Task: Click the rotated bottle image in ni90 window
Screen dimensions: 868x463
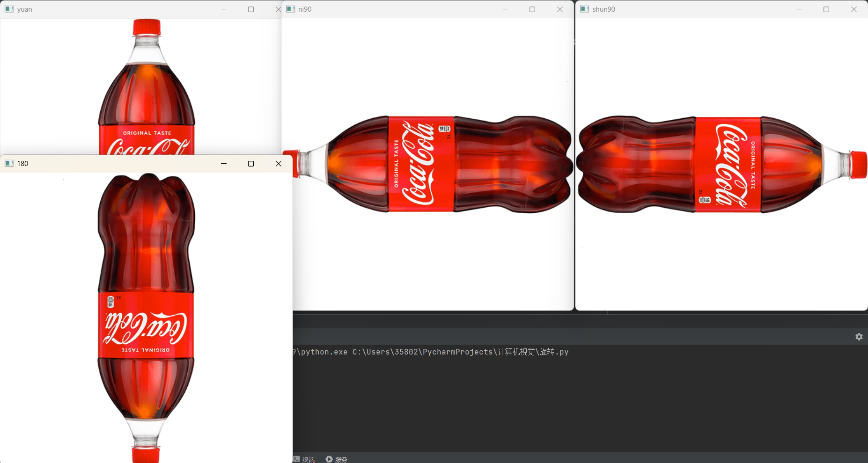Action: [x=428, y=164]
